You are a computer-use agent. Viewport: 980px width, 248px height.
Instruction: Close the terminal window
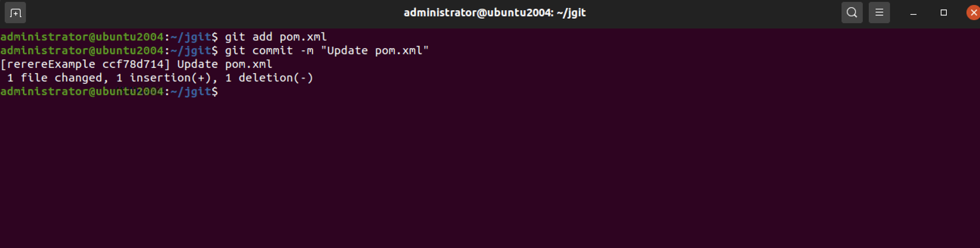pos(973,13)
